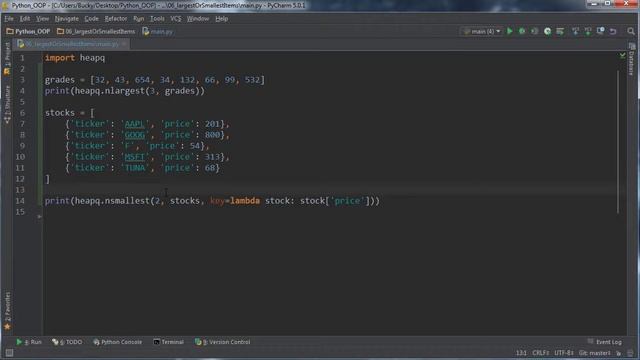Click the revert/undo changes toolbar icon
The height and width of the screenshot is (360, 640).
click(613, 31)
